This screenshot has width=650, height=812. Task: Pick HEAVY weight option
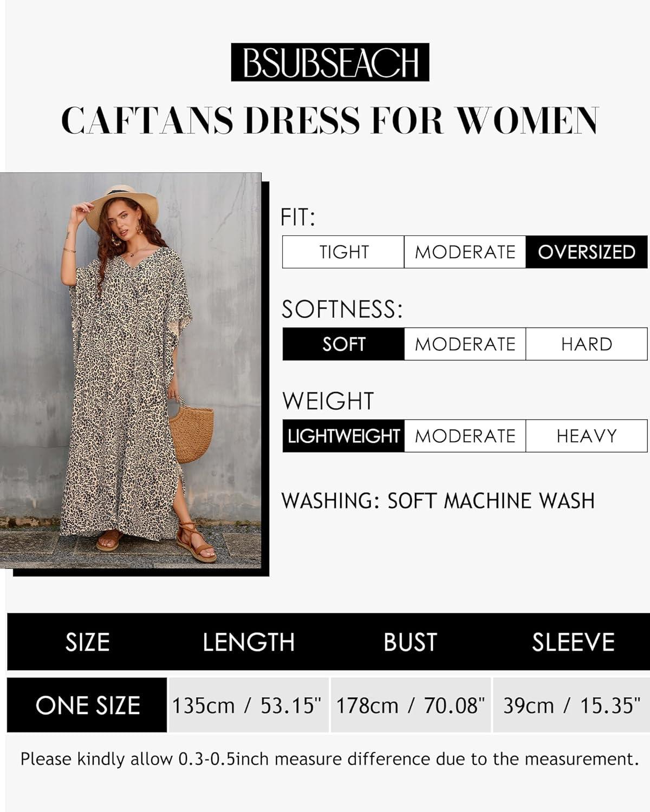click(x=587, y=436)
